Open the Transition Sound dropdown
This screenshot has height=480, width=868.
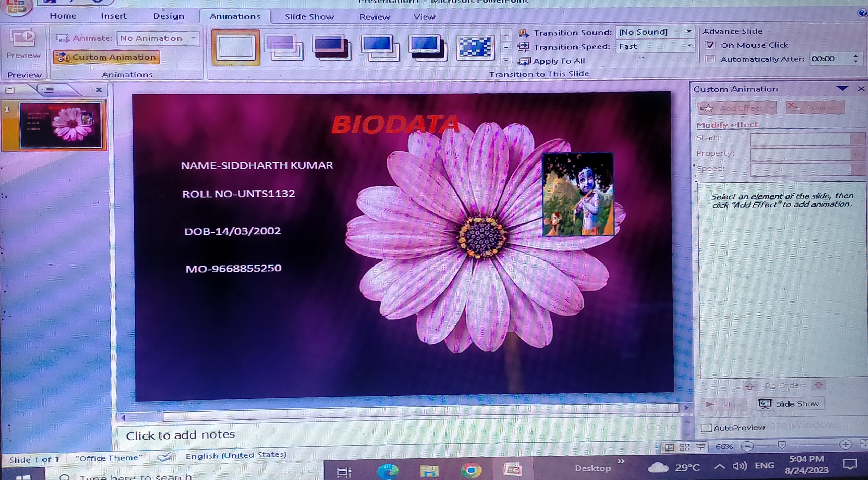[x=689, y=32]
